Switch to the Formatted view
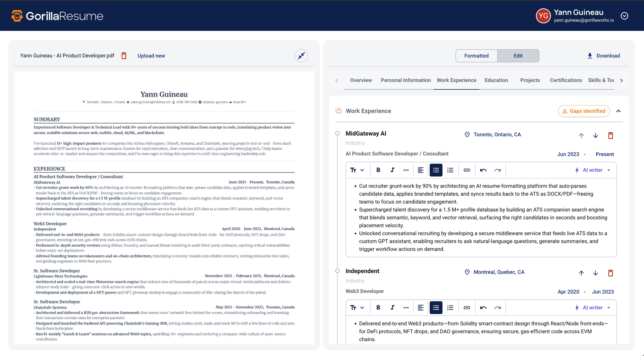The height and width of the screenshot is (356, 644). [x=476, y=55]
